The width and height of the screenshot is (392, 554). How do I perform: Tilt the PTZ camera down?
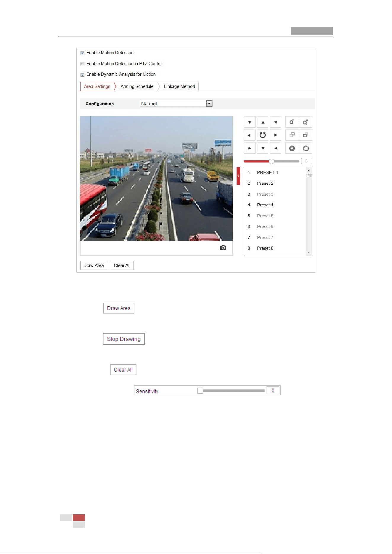(x=263, y=148)
